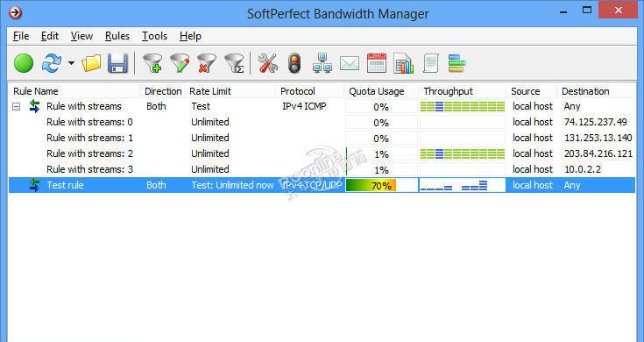Open settings with wrench and screwdriver icon
This screenshot has height=342, width=644.
(x=268, y=64)
